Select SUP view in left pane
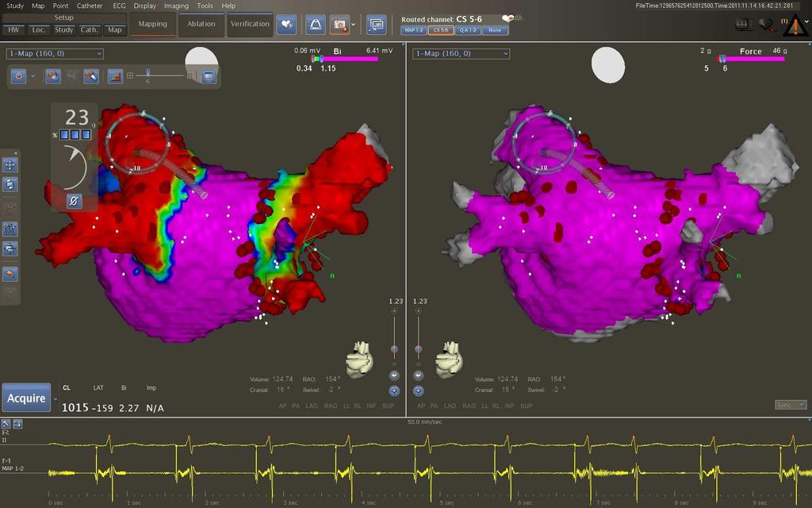Image resolution: width=812 pixels, height=508 pixels. [x=388, y=406]
